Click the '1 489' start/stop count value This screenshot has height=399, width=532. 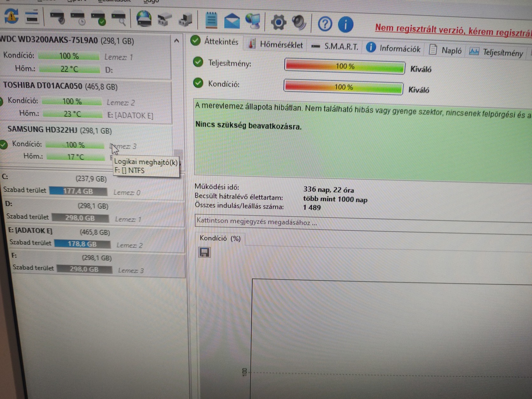coord(312,208)
